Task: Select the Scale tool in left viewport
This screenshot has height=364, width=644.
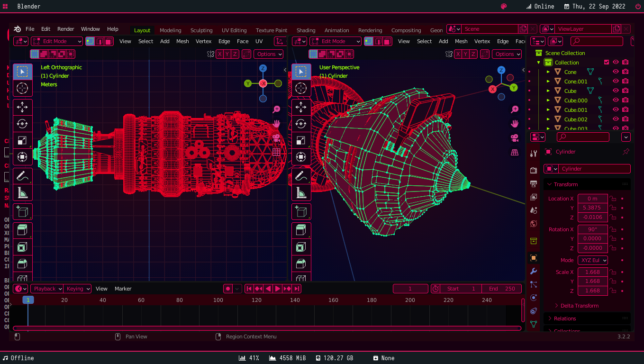Action: click(22, 140)
